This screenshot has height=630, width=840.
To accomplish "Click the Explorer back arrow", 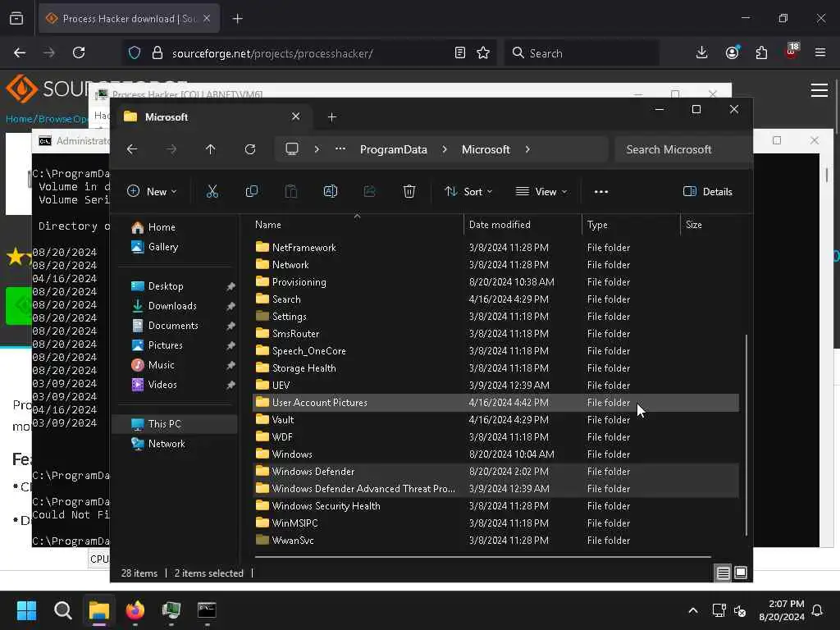I will (x=132, y=149).
